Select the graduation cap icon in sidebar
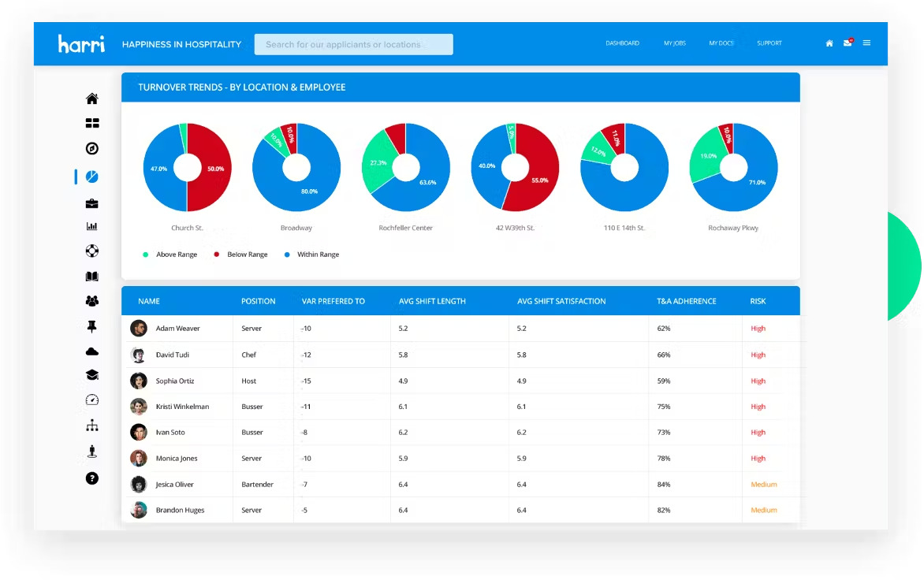This screenshot has height=580, width=924. tap(92, 375)
